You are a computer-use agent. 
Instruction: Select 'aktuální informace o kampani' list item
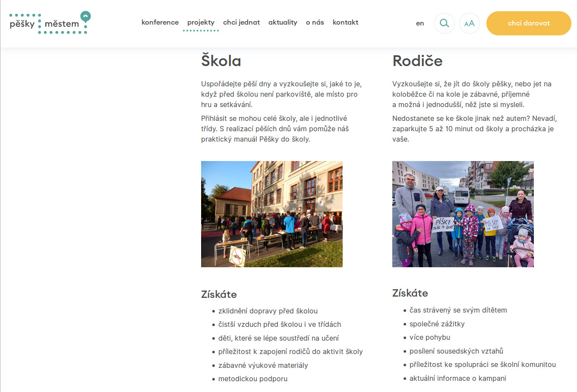point(458,378)
